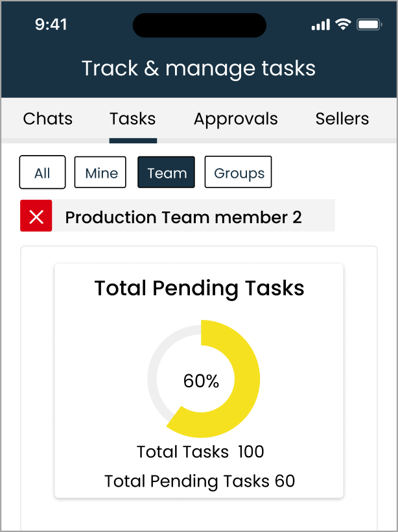Viewport: 398px width, 532px height.
Task: Click the battery indicator icon
Action: tap(368, 25)
